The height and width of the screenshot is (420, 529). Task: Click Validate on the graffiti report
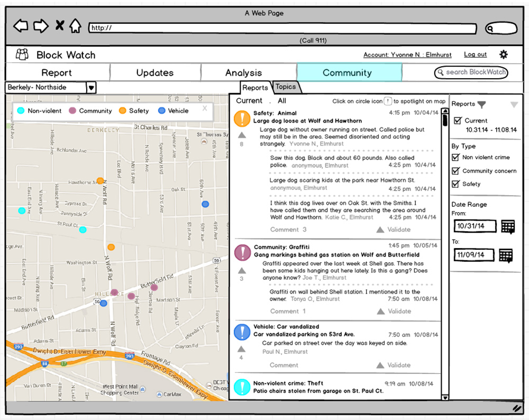click(x=394, y=312)
